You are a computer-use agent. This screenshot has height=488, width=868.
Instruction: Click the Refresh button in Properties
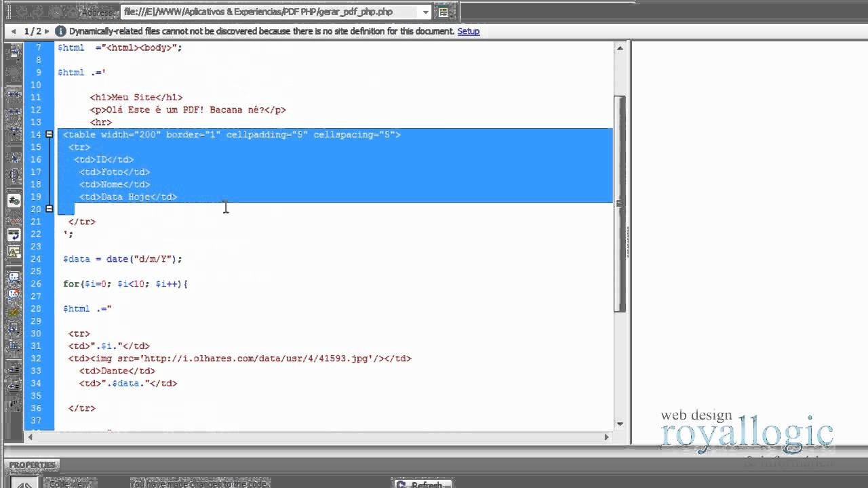[x=423, y=484]
